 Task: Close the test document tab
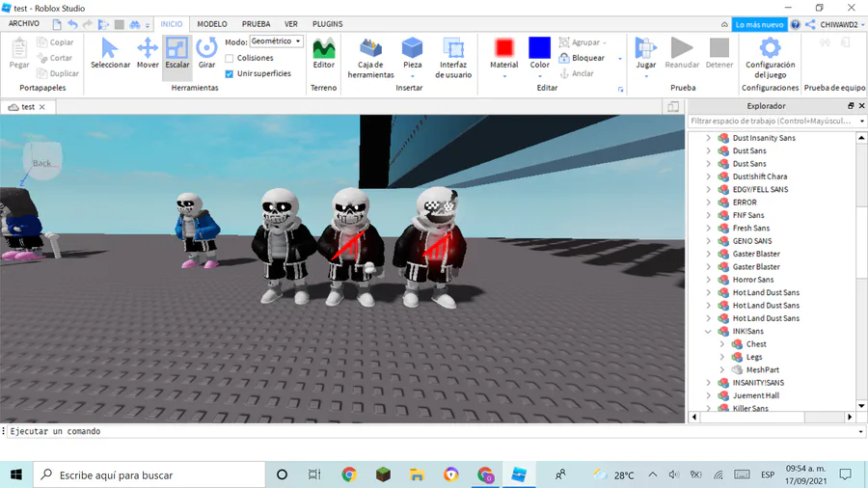click(x=42, y=107)
